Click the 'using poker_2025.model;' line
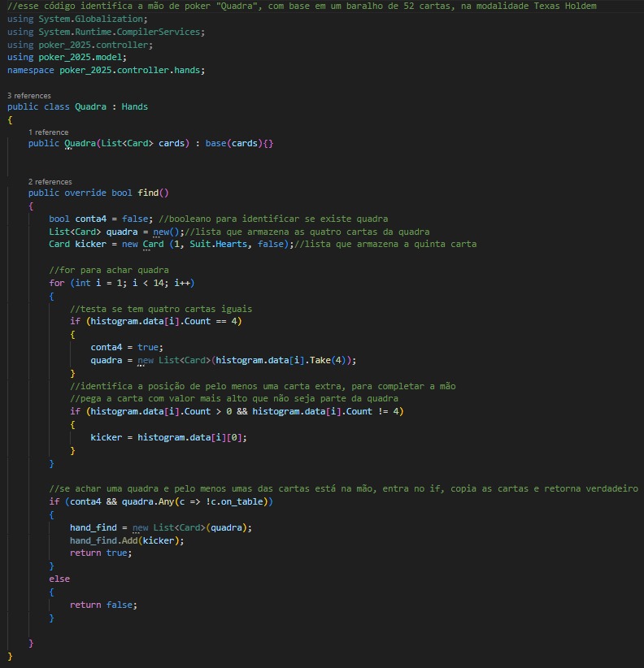 point(67,57)
